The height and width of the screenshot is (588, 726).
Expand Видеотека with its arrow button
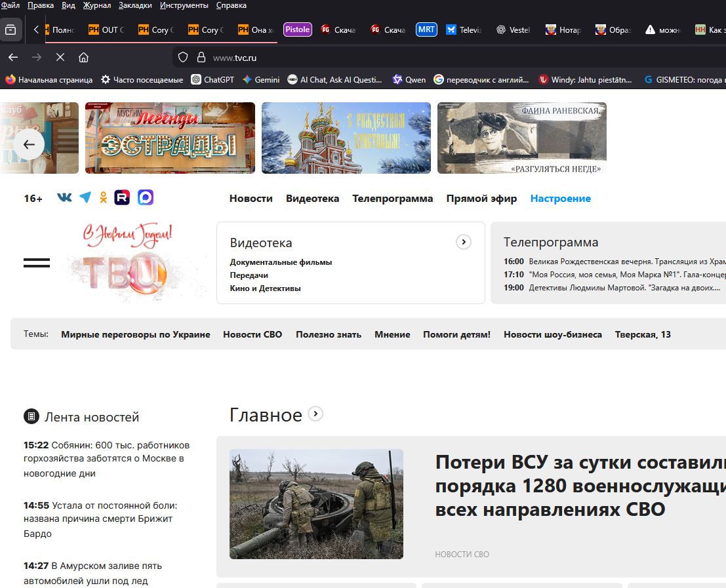[x=463, y=242]
